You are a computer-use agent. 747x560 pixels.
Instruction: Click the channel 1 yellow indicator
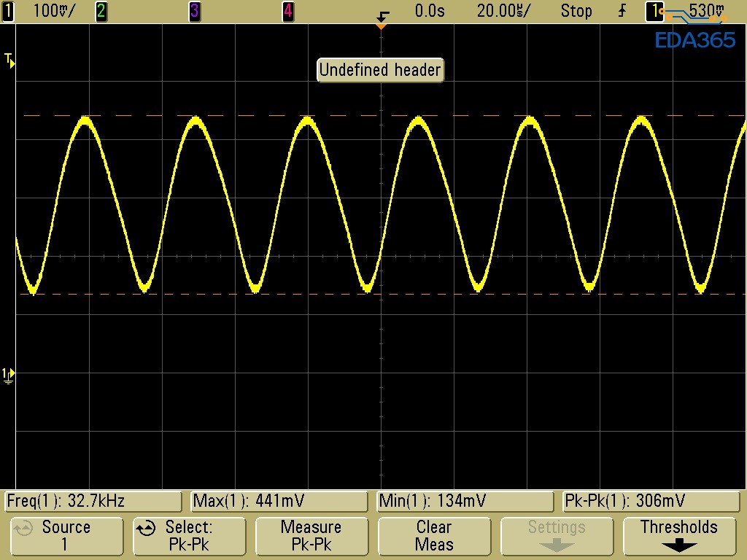pos(9,11)
